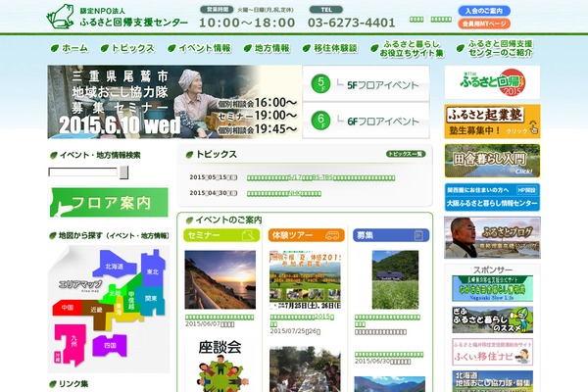The height and width of the screenshot is (392, 588).
Task: Open 北海道地域おこし協力隊 sponsor banner
Action: pyautogui.click(x=492, y=381)
